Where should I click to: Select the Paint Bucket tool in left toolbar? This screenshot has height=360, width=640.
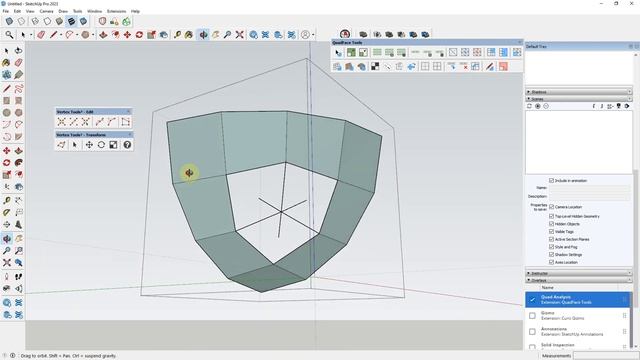(6, 63)
